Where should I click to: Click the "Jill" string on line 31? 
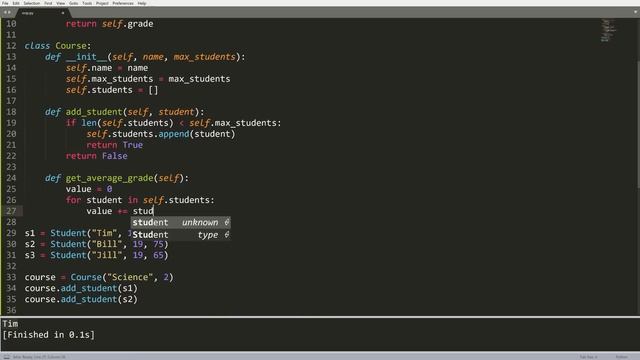point(107,255)
